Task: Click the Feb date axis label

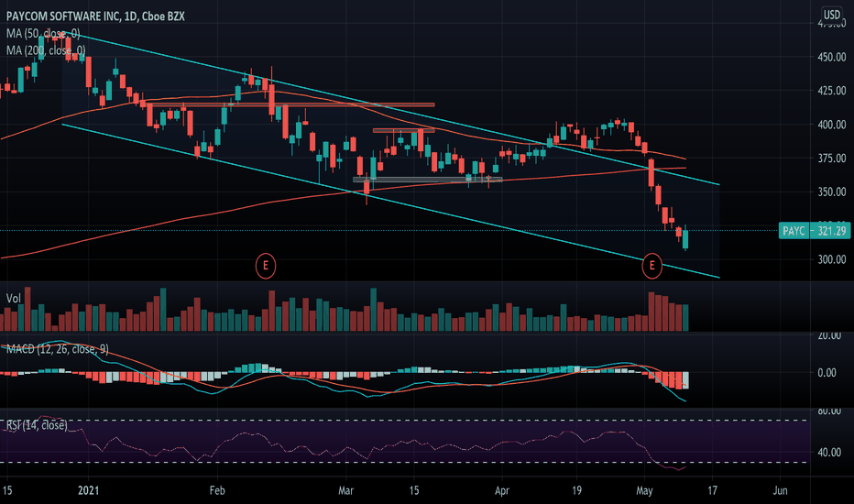Action: 217,490
